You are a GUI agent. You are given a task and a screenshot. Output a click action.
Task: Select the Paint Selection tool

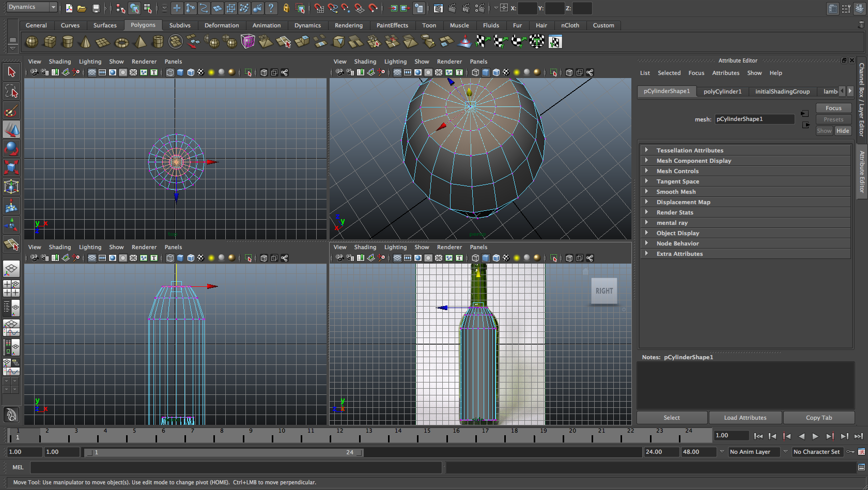coord(11,111)
